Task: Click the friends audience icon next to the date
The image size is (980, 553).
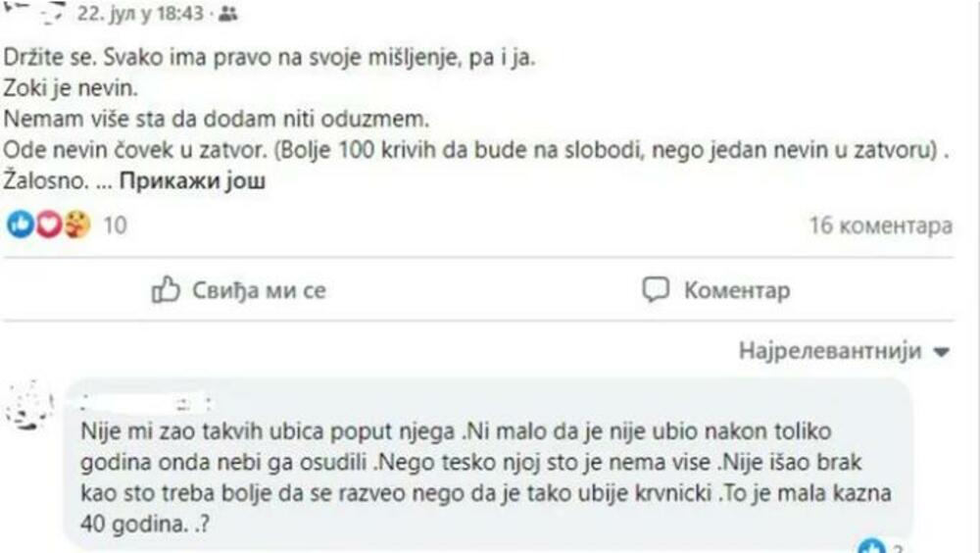Action: [228, 15]
